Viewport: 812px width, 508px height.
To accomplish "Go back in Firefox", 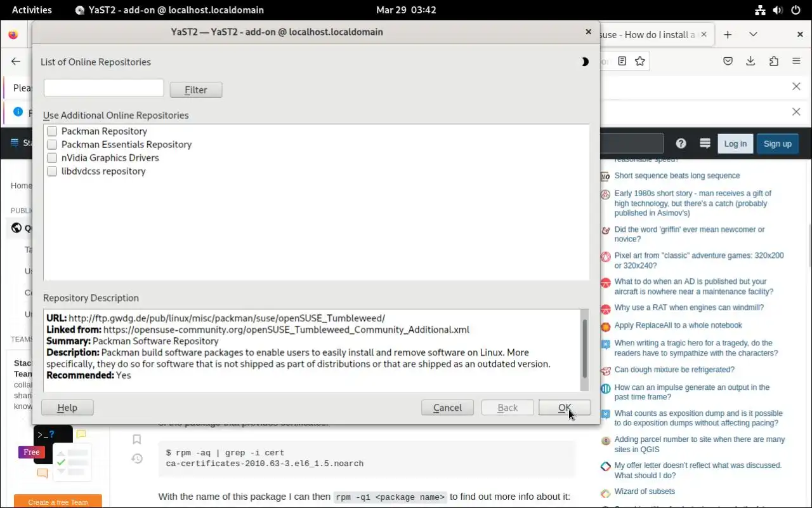I will (16, 62).
